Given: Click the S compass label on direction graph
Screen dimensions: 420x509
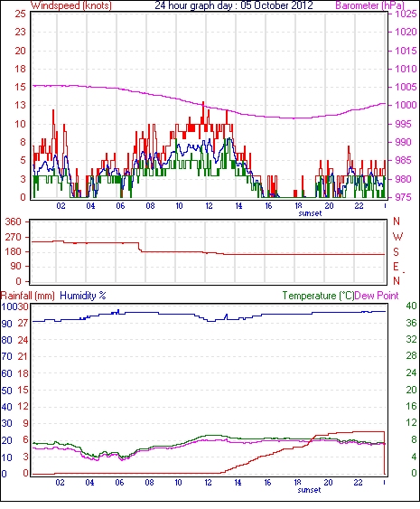Looking at the screenshot, I should [x=396, y=252].
